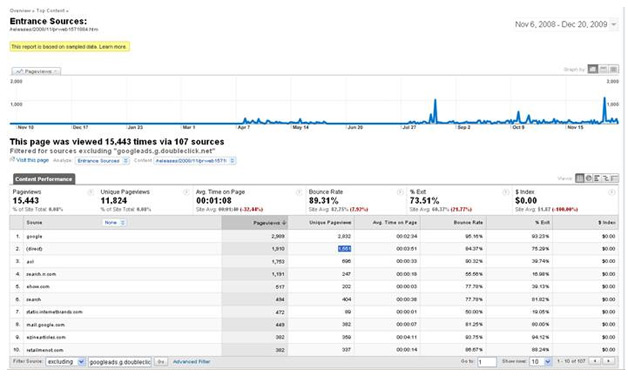628x376 pixels.
Task: Click help icon beside Bounce Rate summary
Action: coord(400,192)
